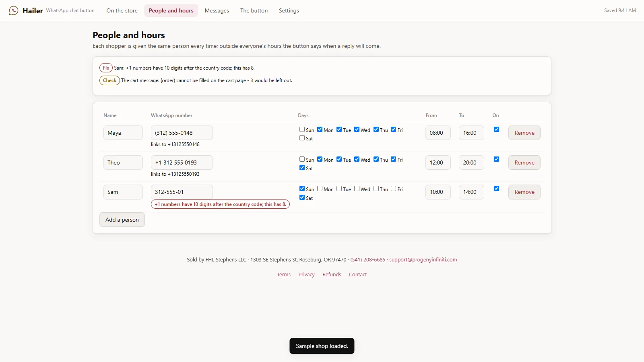Viewport: 644px width, 362px height.
Task: Remove Theo from the people list
Action: [524, 162]
